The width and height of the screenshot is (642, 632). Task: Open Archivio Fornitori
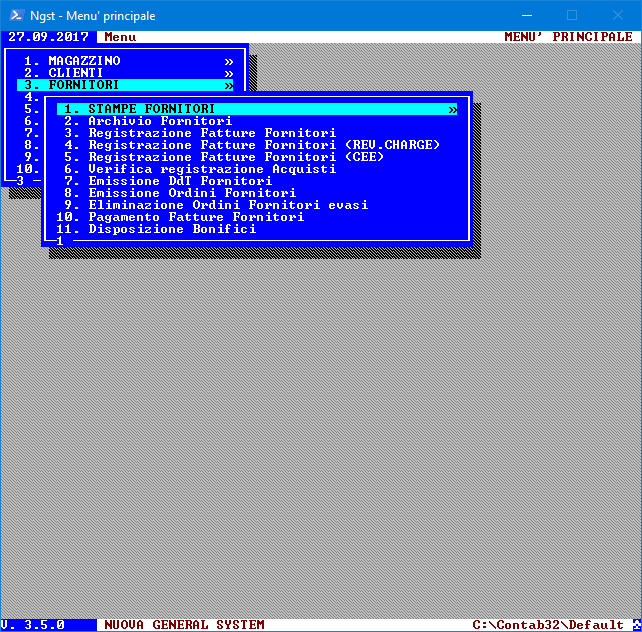159,121
